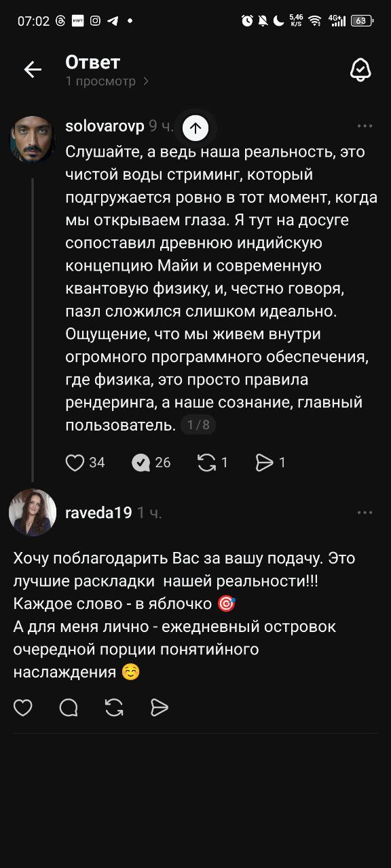Viewport: 391px width, 868px height.
Task: Open raveda19 username link
Action: pyautogui.click(x=98, y=513)
